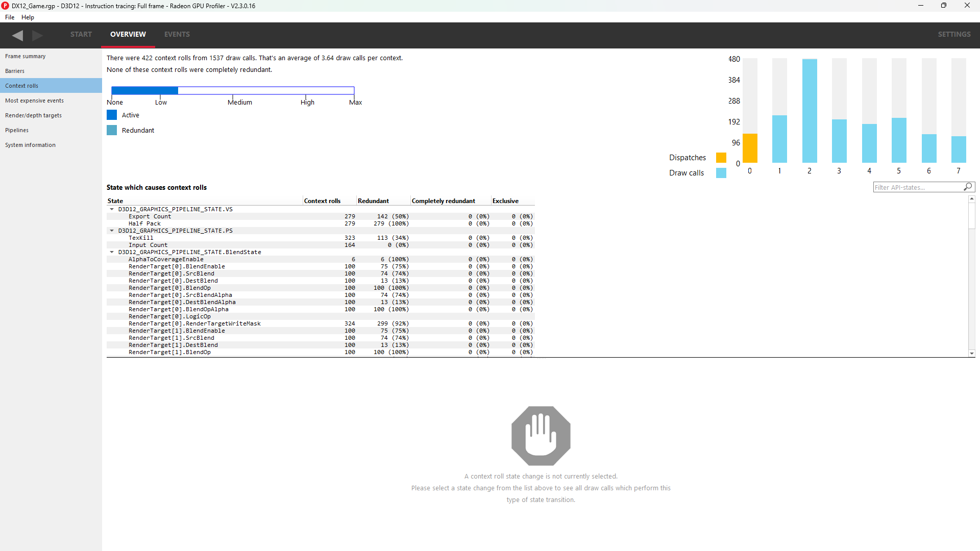Click the stop-hand placeholder icon
Image resolution: width=980 pixels, height=551 pixels.
(x=541, y=436)
